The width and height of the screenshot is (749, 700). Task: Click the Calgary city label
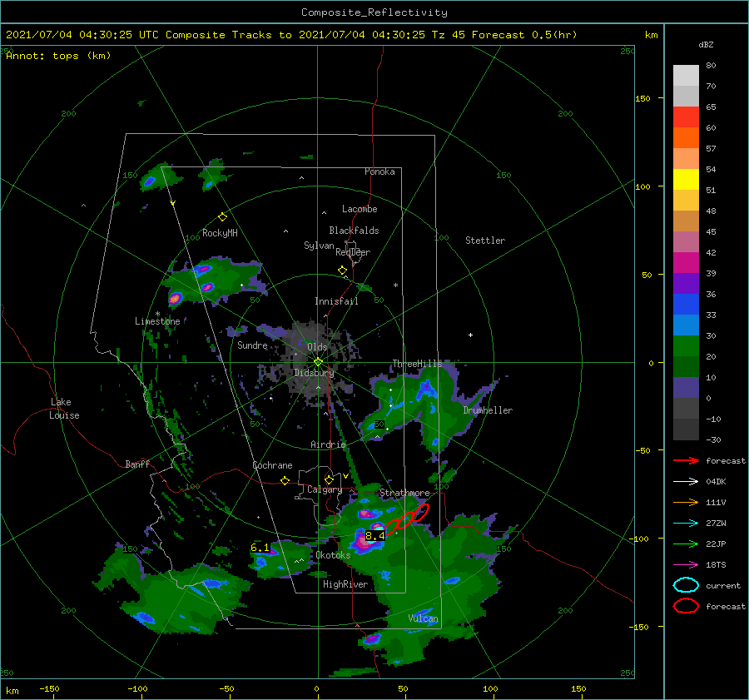[x=325, y=489]
